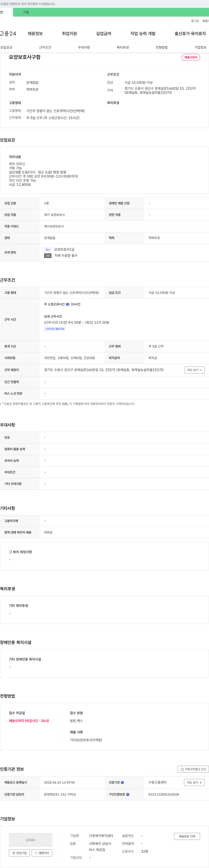This screenshot has height=868, width=209.
Task: Click the 채용시까지 (마감시간 : 24시) deadline text
Action: click(x=29, y=721)
